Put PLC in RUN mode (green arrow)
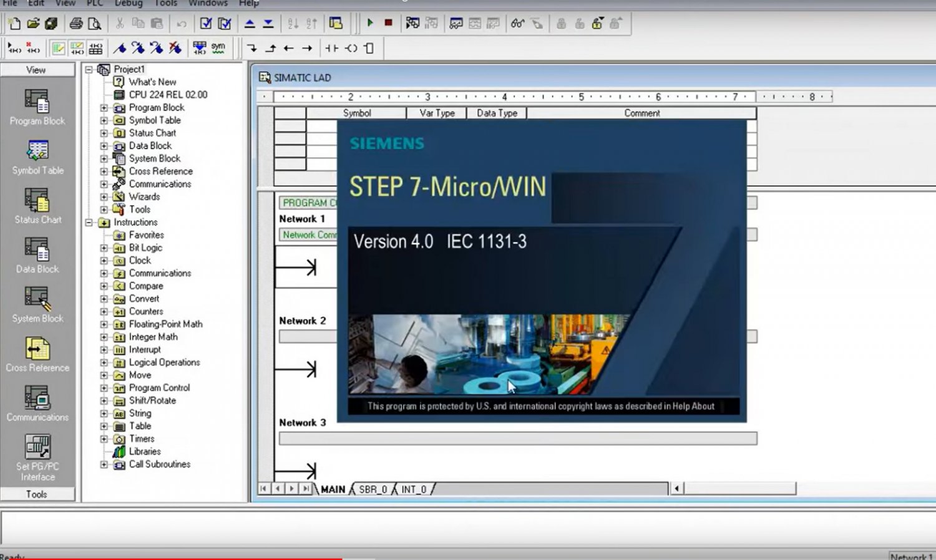Image resolution: width=936 pixels, height=560 pixels. pos(370,23)
